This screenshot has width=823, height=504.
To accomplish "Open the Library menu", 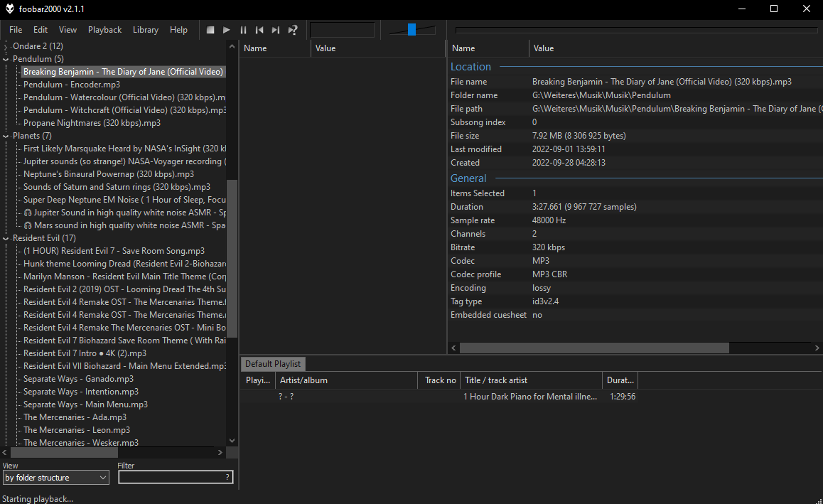I will click(x=146, y=30).
